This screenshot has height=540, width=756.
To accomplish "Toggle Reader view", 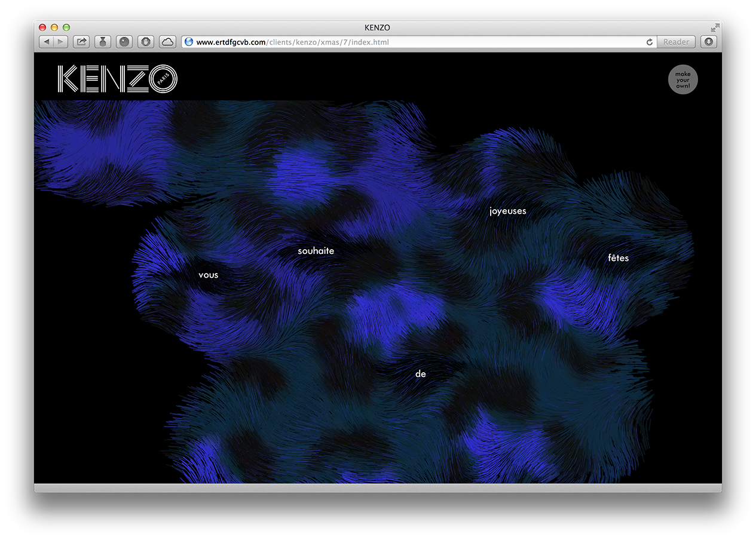I will (676, 42).
